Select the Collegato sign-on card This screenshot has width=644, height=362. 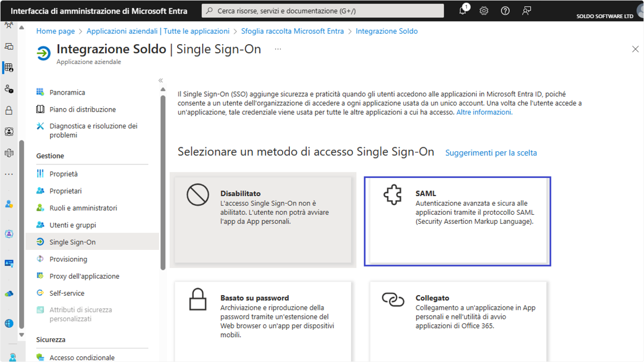coord(458,322)
